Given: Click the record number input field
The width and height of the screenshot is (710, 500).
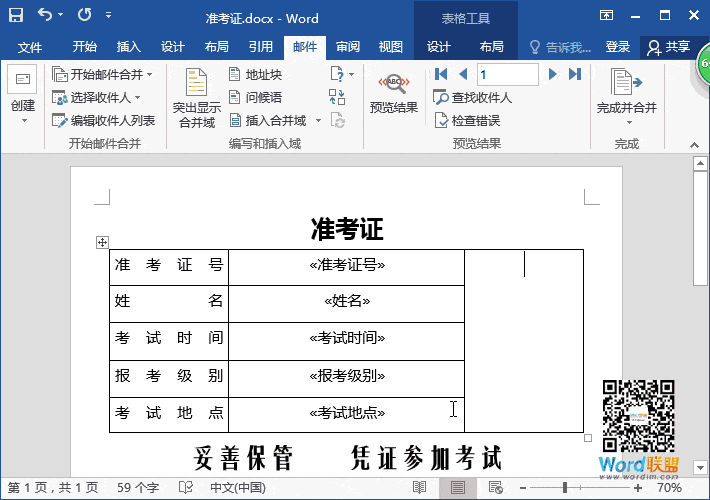Looking at the screenshot, I should 507,74.
